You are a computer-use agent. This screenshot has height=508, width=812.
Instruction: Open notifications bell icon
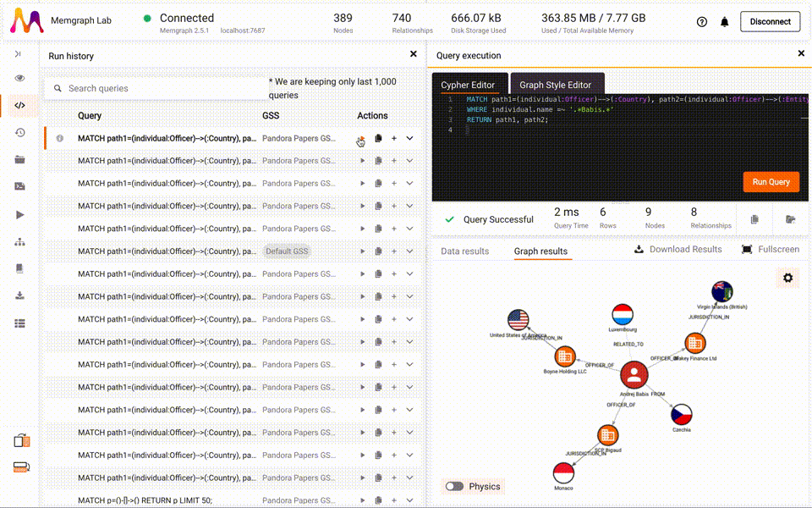coord(725,22)
